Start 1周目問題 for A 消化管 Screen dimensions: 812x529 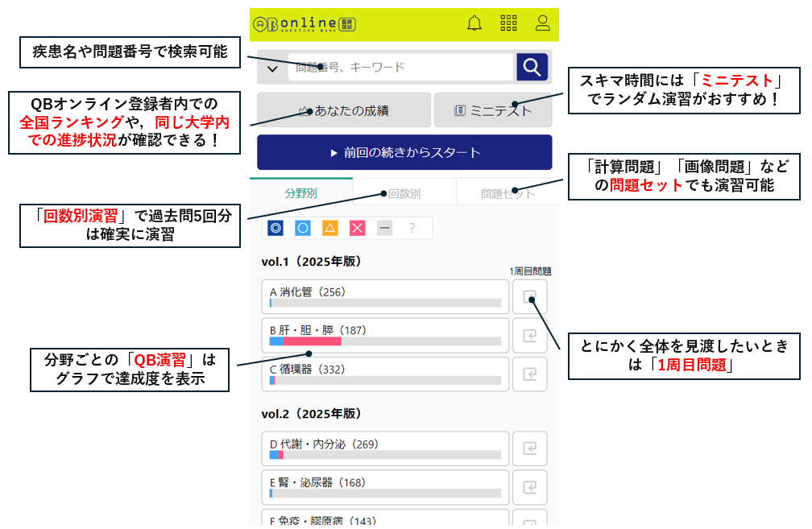pyautogui.click(x=530, y=296)
